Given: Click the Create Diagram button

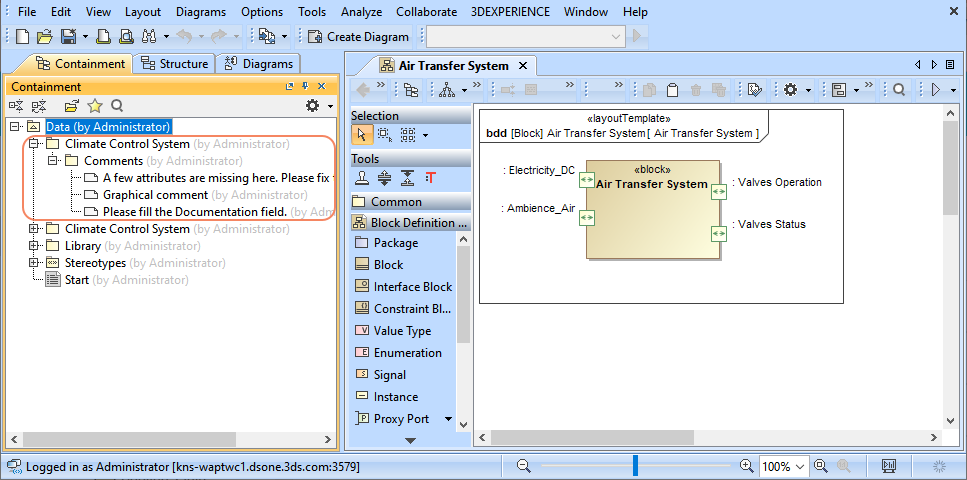Looking at the screenshot, I should 359,36.
